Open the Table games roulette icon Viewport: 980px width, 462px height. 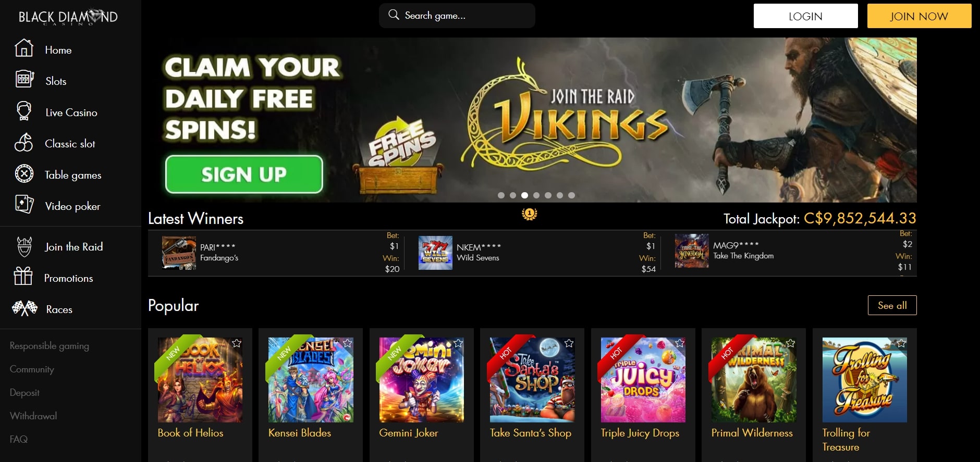[24, 173]
